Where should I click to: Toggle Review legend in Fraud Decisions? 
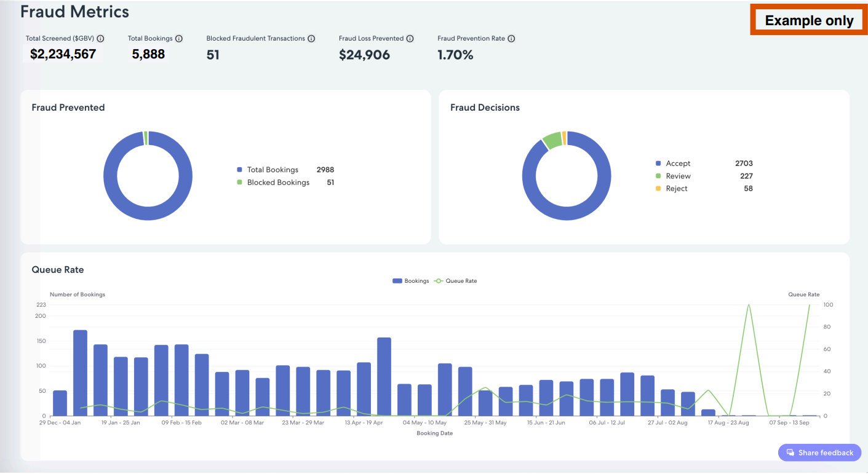click(677, 176)
